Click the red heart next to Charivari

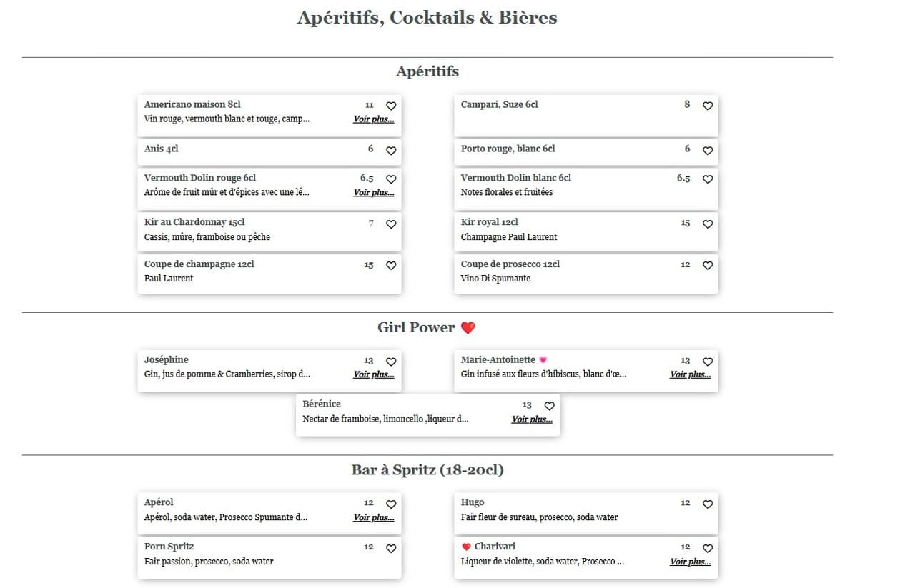(468, 546)
